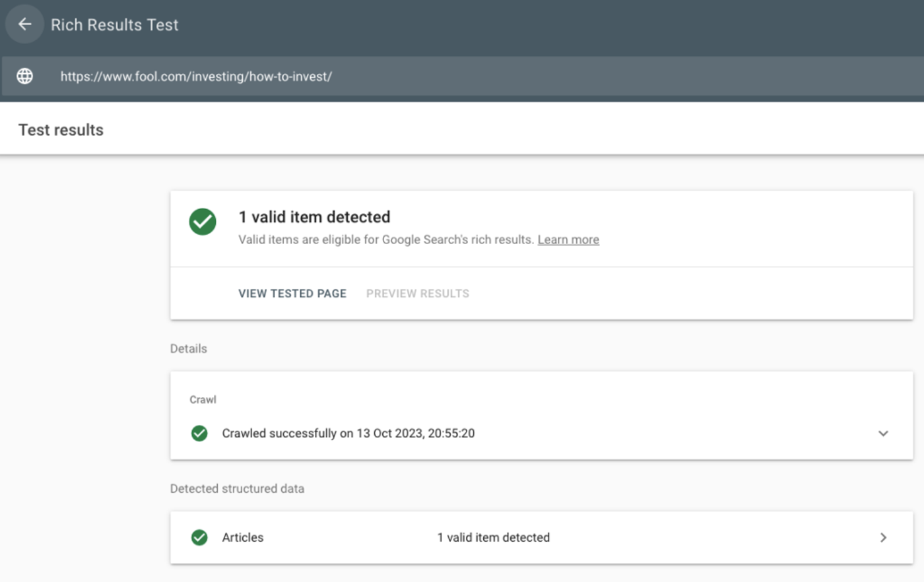Click the Details section label
Viewport: 924px width, 582px height.
click(x=189, y=349)
